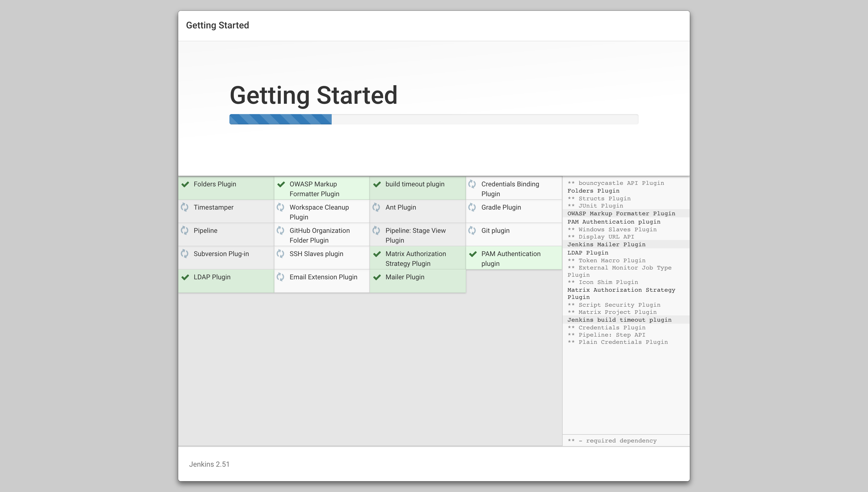
Task: Click the pending icon beside GitHub Organization Folder Plugin
Action: (281, 231)
